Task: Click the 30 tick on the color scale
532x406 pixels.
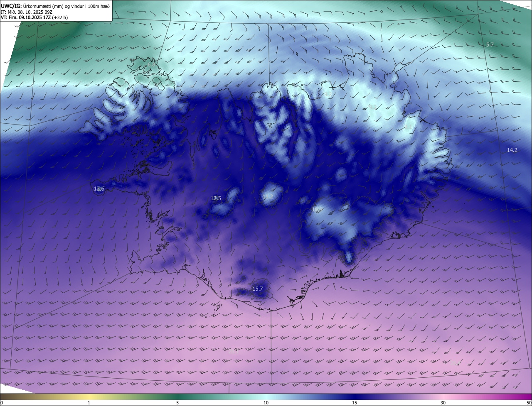Action: pos(443,403)
